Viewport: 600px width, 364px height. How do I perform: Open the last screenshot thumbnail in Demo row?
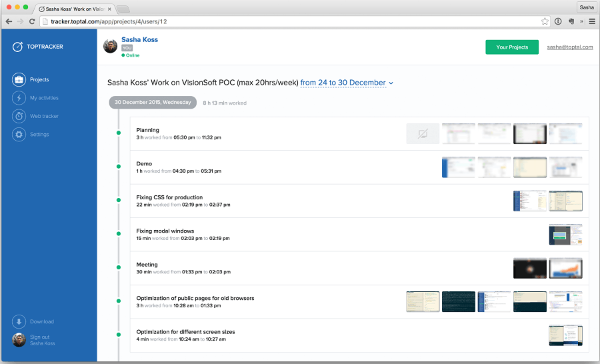point(565,167)
